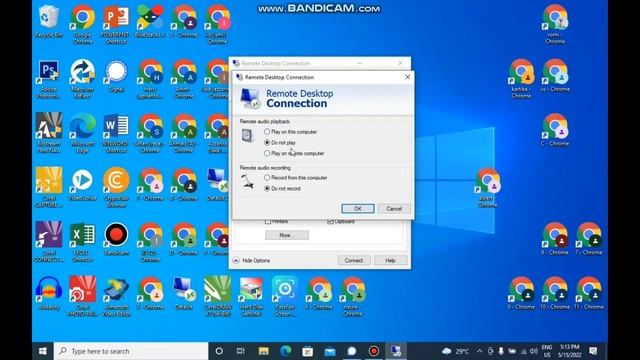
Task: Switch to Bandicam in taskbar
Action: pyautogui.click(x=373, y=351)
